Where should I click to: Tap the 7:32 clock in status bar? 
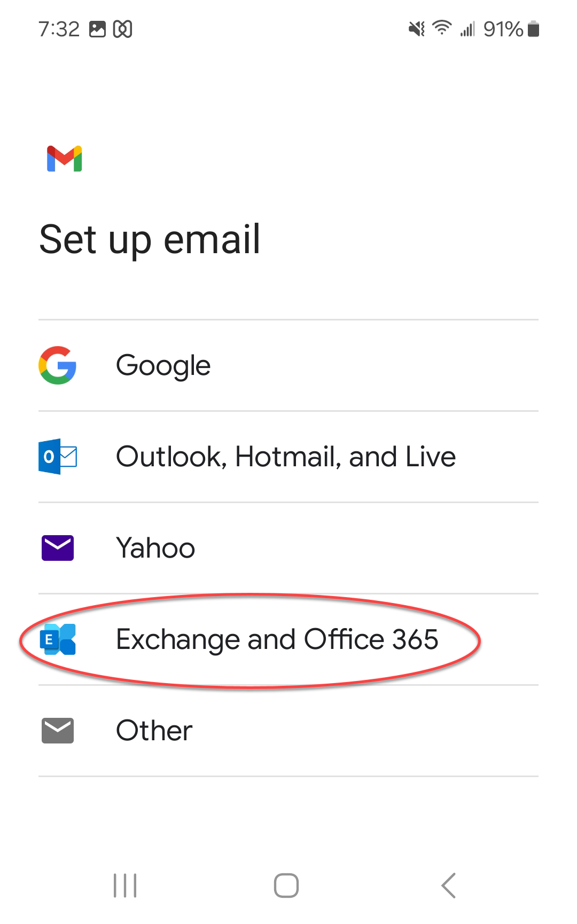point(59,29)
